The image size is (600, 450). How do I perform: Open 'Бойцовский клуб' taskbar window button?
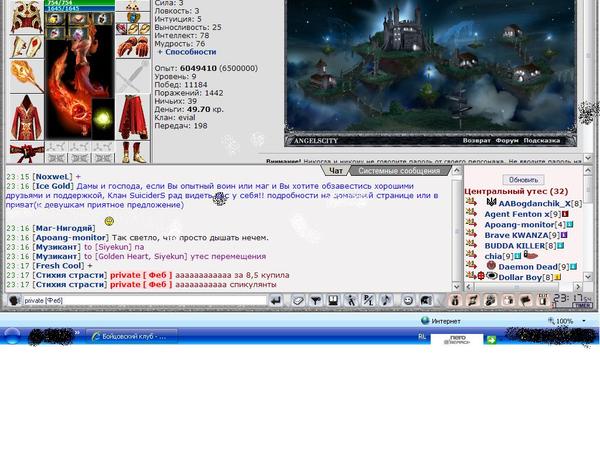click(132, 336)
